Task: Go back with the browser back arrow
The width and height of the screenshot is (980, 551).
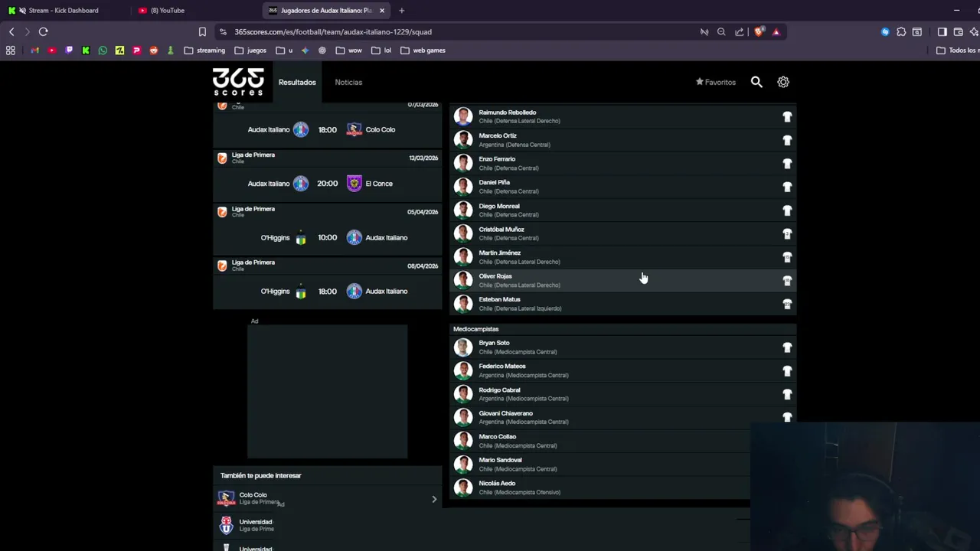Action: tap(11, 31)
